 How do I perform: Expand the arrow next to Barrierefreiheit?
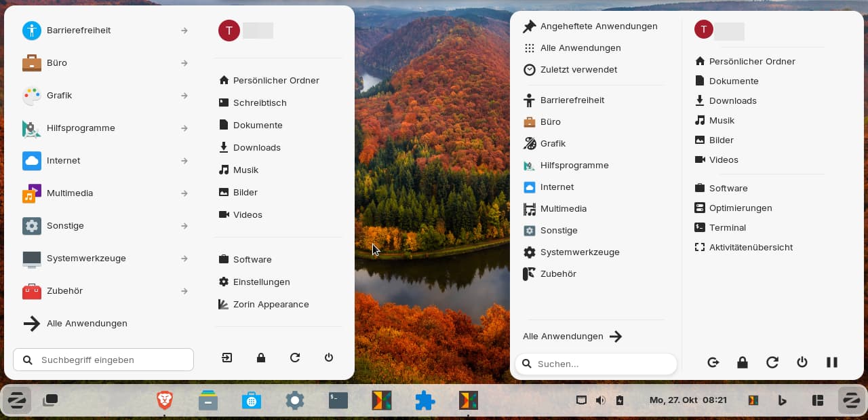(x=184, y=31)
